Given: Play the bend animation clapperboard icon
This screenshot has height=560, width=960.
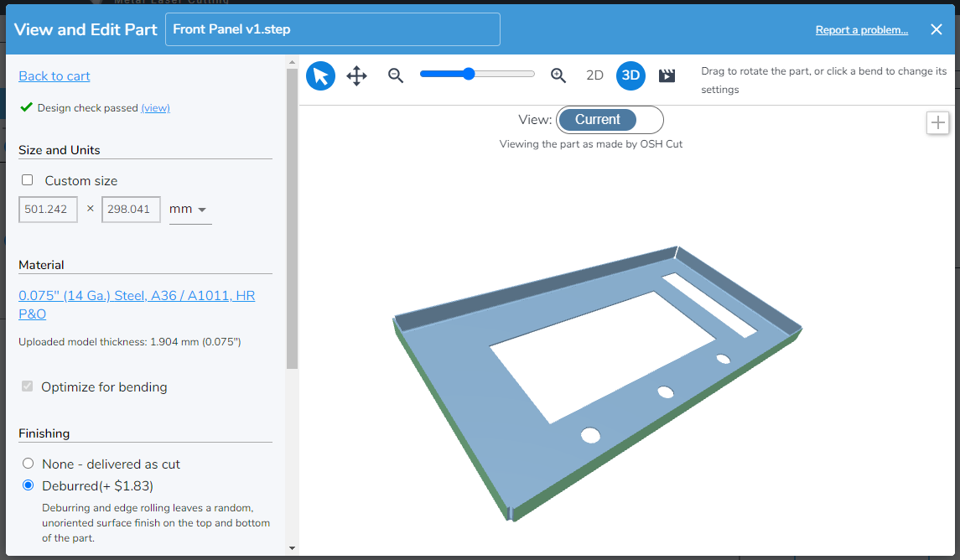Looking at the screenshot, I should [667, 75].
